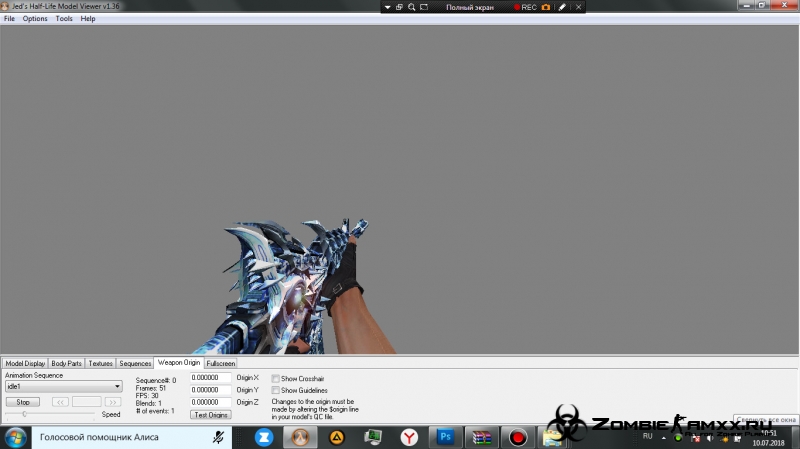Switch to the Textures tab

(x=101, y=363)
